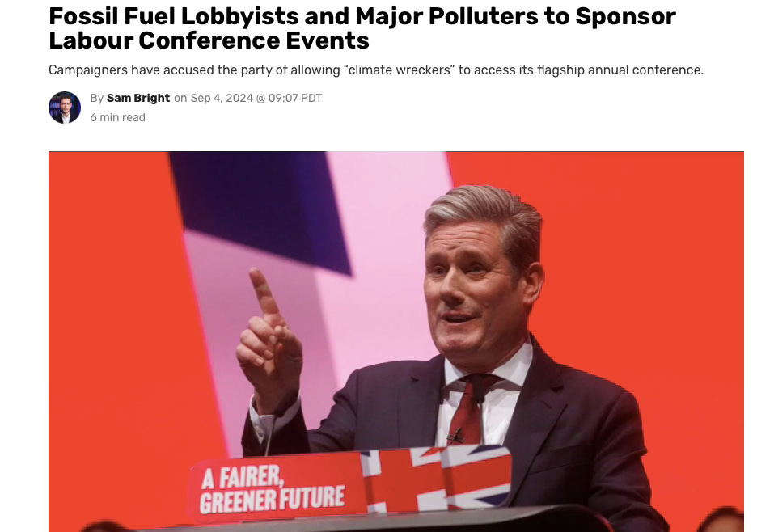Click the 6 min read label
Viewport: 774px width, 532px height.
(117, 117)
